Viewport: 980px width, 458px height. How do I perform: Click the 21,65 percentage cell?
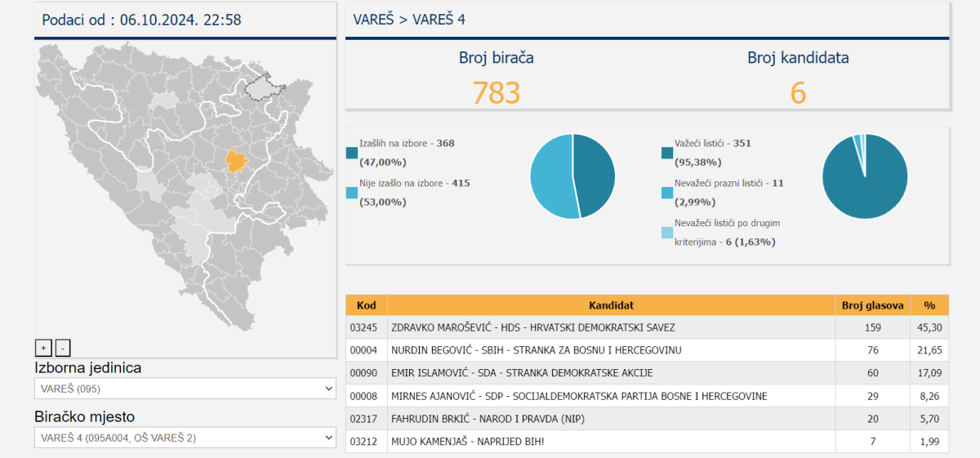coord(929,350)
